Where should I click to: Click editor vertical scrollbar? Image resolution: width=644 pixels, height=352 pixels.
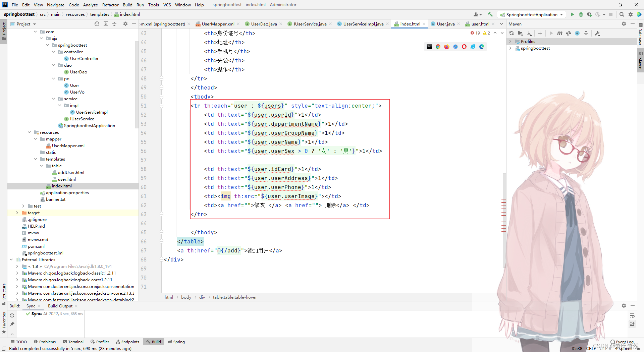pyautogui.click(x=504, y=220)
